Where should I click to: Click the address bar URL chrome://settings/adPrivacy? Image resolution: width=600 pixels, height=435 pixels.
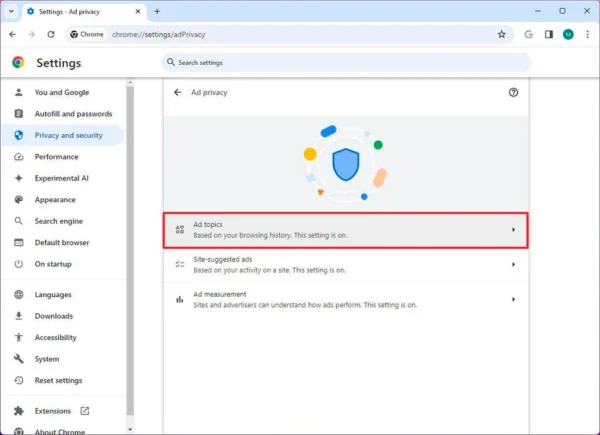coord(158,34)
